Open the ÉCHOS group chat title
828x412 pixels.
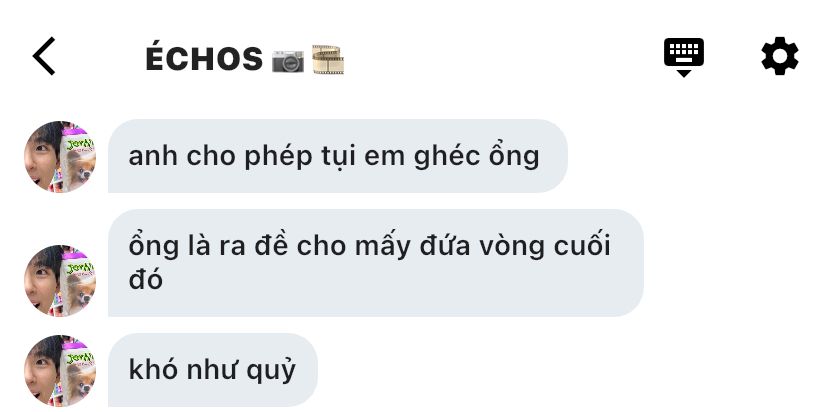pos(204,59)
